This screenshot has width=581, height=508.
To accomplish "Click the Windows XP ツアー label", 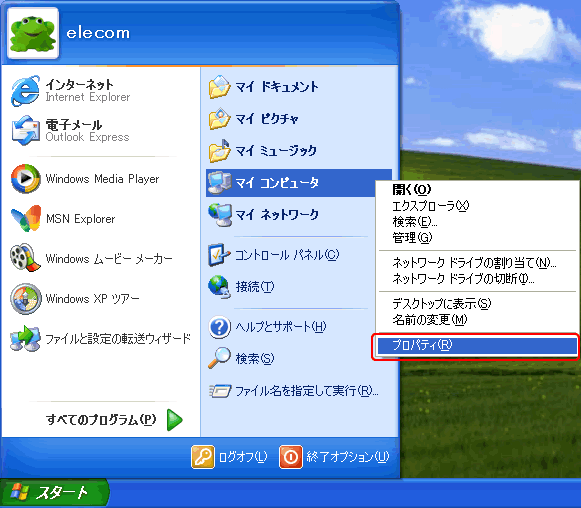I will [92, 299].
